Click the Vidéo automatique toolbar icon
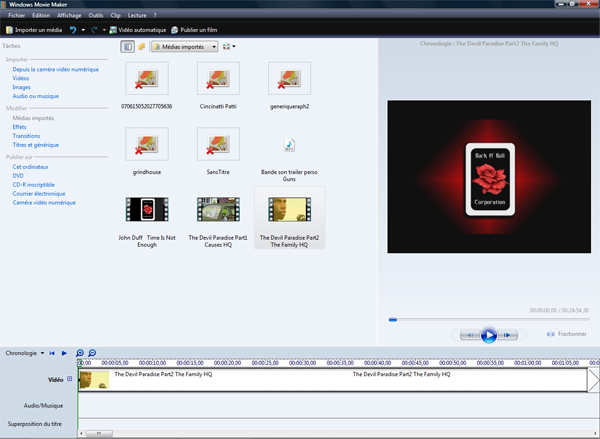Image resolution: width=600 pixels, height=439 pixels. 112,30
